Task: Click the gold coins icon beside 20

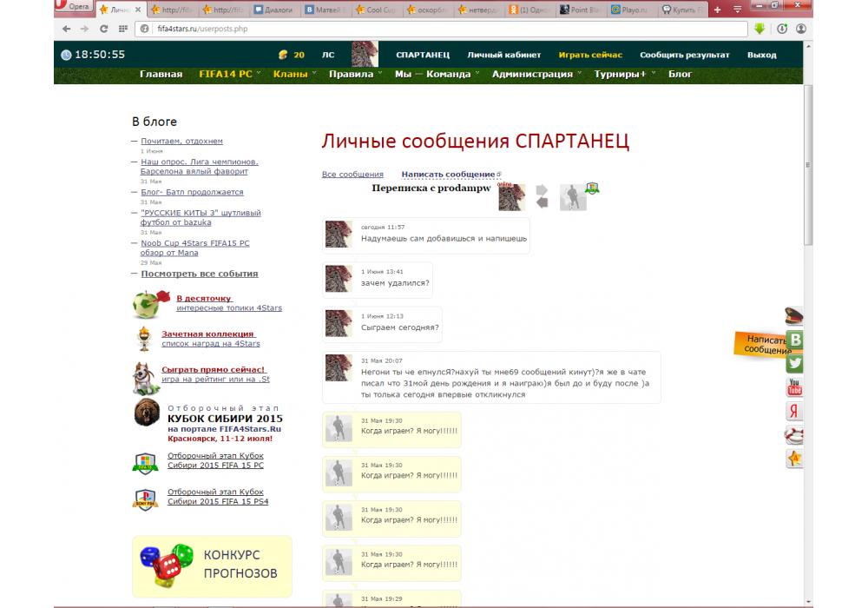Action: (283, 55)
